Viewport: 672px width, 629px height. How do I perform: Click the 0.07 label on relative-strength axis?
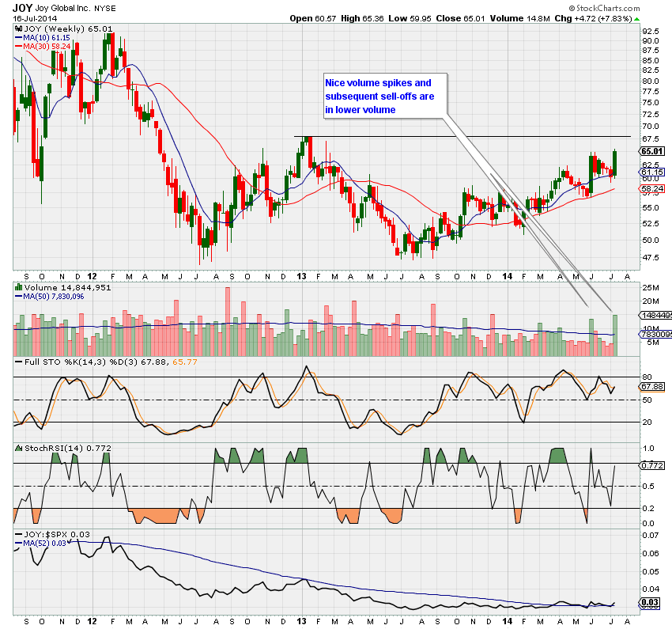[x=650, y=535]
